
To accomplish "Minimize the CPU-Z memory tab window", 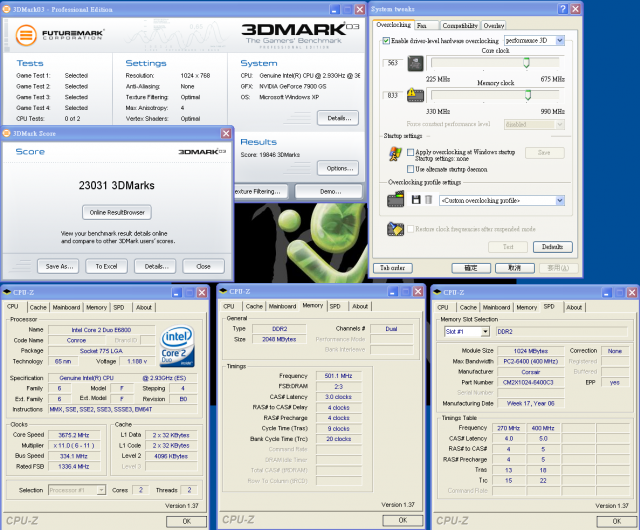I will click(x=392, y=292).
